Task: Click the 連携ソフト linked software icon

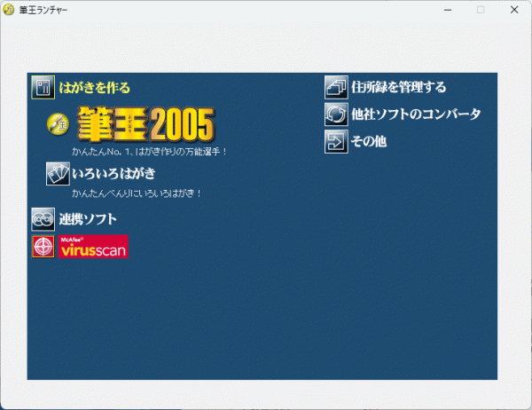Action: pos(43,219)
